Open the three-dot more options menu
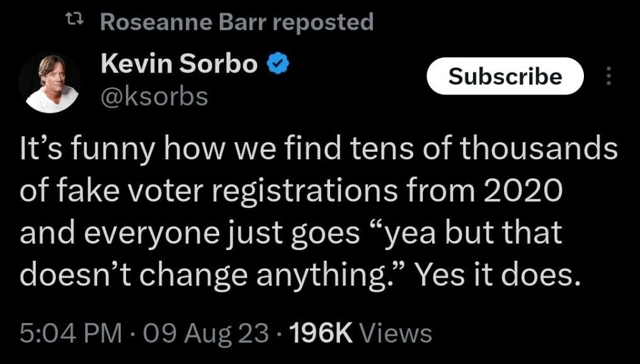This screenshot has width=640, height=364. click(x=608, y=76)
